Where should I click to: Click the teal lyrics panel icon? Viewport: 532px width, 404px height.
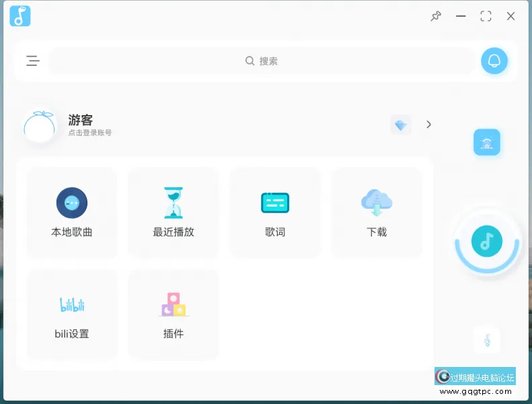tap(275, 203)
